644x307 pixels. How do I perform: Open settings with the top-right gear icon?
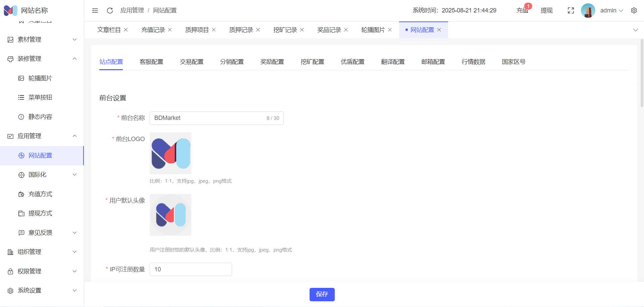(x=634, y=11)
